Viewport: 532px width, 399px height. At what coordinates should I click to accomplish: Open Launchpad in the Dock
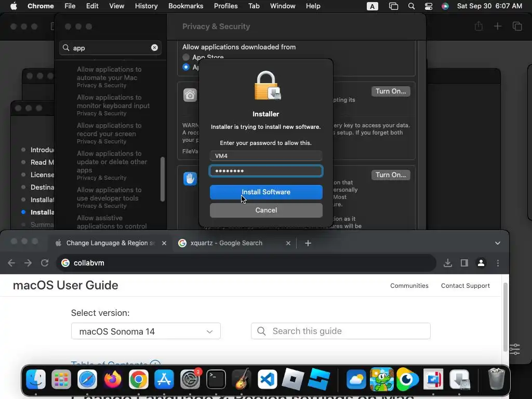[x=61, y=379]
